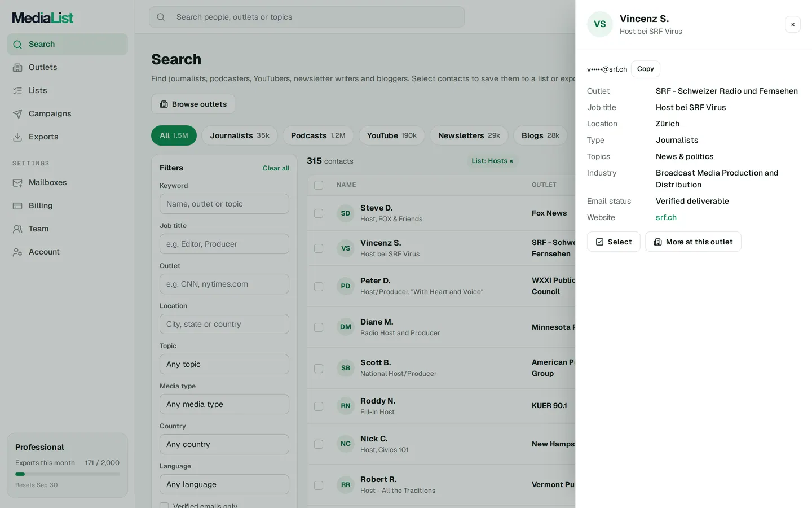
Task: Check the box for Steve D.
Action: [x=319, y=213]
